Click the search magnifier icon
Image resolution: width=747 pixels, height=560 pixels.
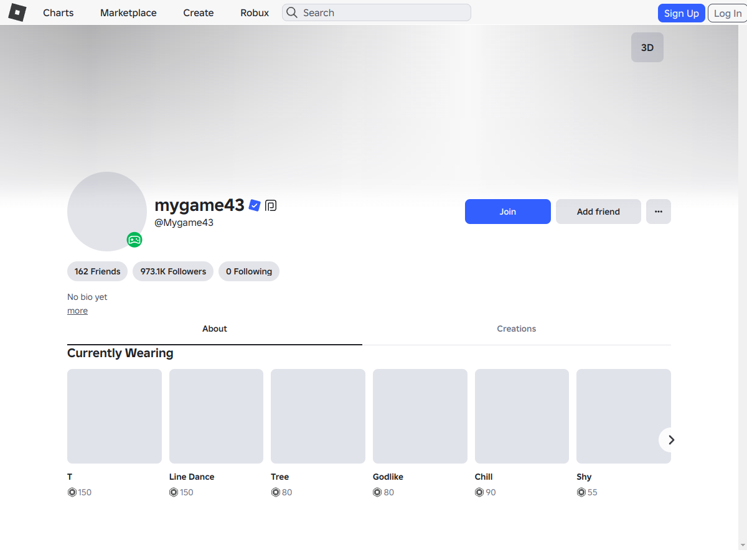coord(292,12)
